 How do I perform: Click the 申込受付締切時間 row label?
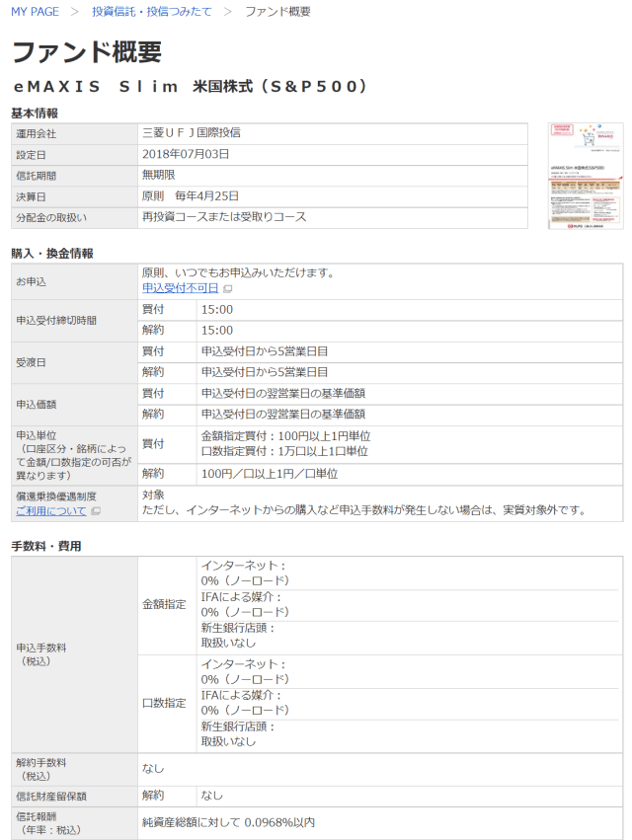pos(56,321)
